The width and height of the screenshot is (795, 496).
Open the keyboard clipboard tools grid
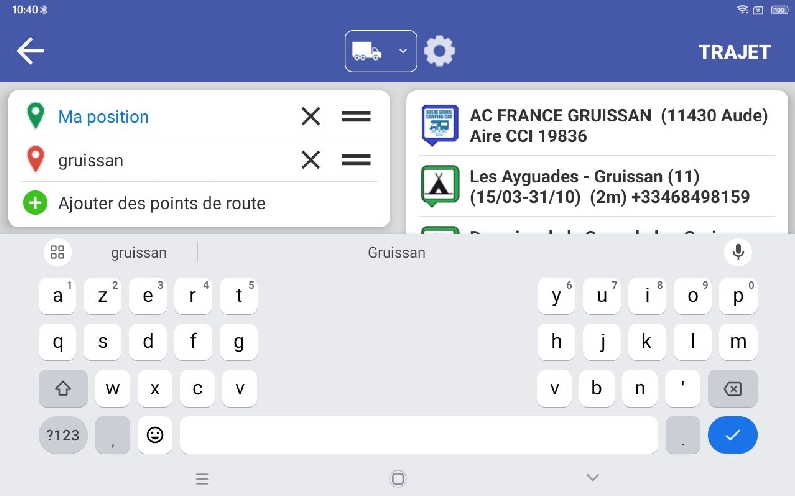[x=57, y=252]
